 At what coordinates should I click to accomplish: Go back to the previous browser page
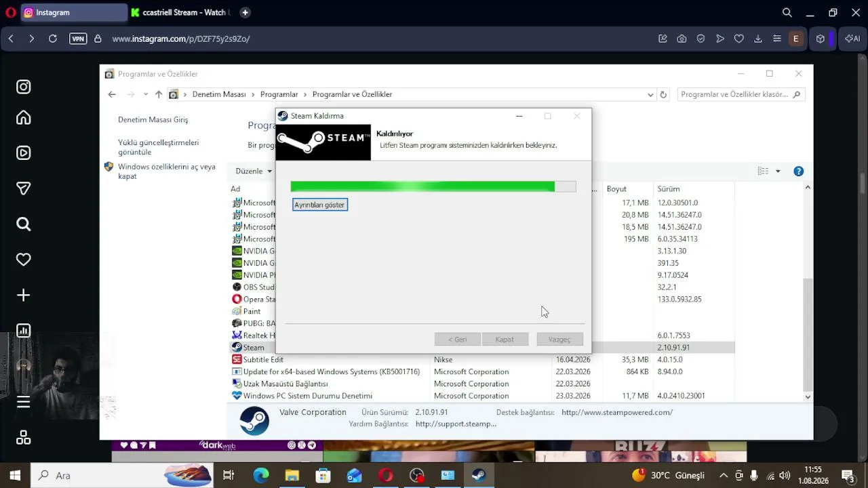pyautogui.click(x=11, y=39)
